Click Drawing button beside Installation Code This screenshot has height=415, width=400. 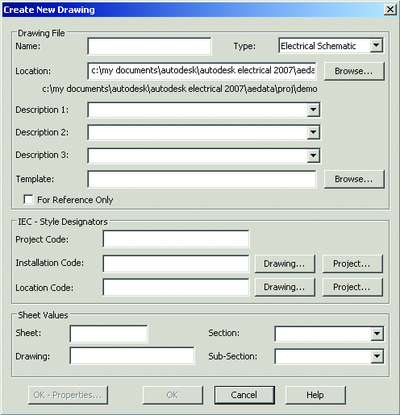(x=284, y=264)
